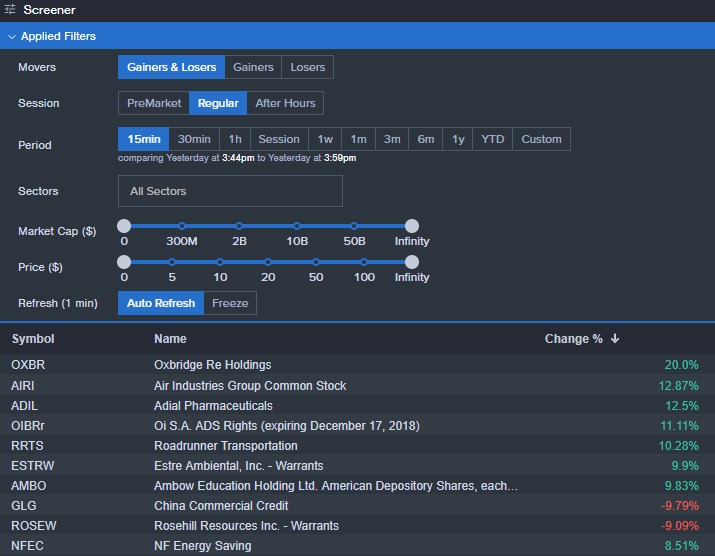Enable Auto Refresh

pos(161,303)
